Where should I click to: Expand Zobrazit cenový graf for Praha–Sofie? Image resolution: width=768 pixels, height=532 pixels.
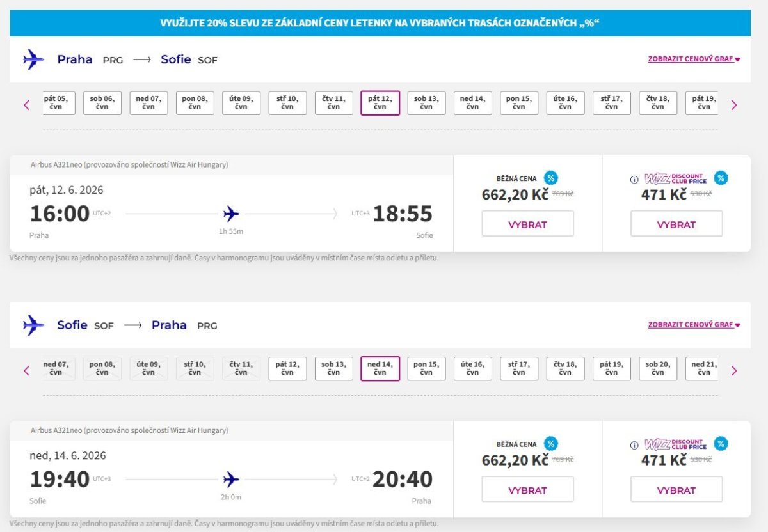click(694, 59)
